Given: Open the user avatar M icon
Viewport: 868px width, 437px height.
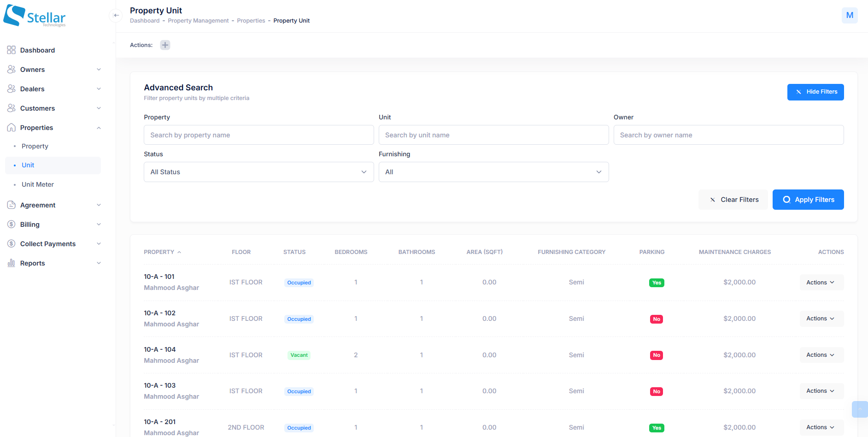Looking at the screenshot, I should tap(849, 15).
